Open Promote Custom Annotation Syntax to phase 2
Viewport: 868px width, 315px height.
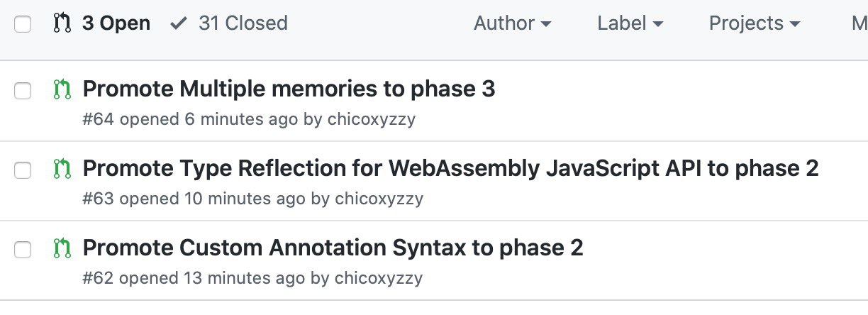click(333, 248)
